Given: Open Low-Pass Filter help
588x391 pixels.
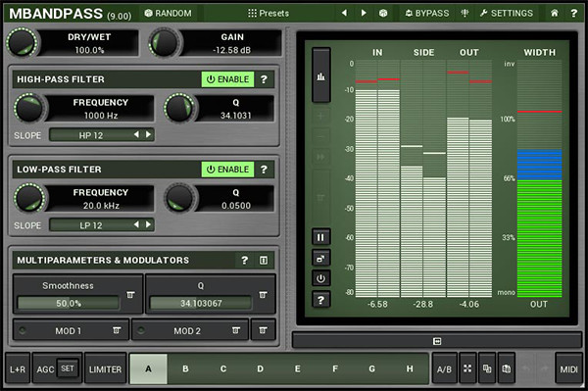Looking at the screenshot, I should pyautogui.click(x=264, y=170).
